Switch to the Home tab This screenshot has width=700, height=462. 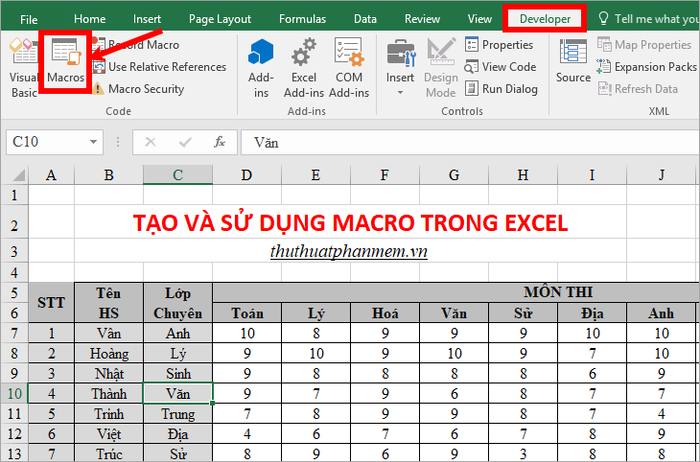tap(90, 19)
